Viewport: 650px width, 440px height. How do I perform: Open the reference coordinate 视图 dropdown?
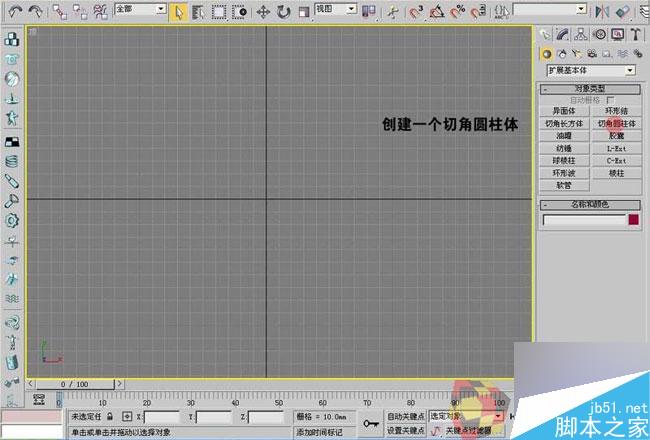pos(351,9)
